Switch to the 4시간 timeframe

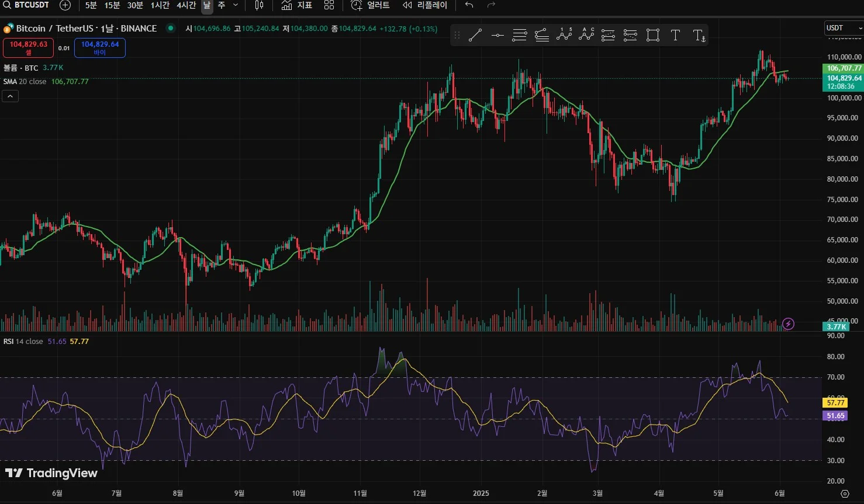click(x=186, y=5)
